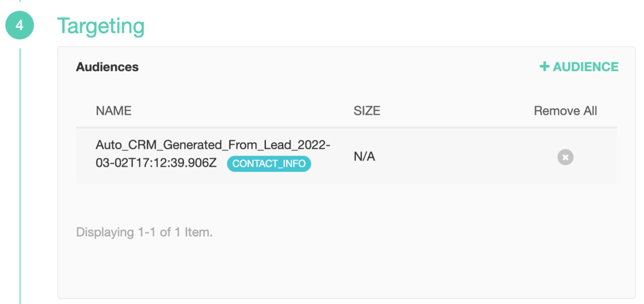
Task: Sort by the NAME column header
Action: click(114, 111)
